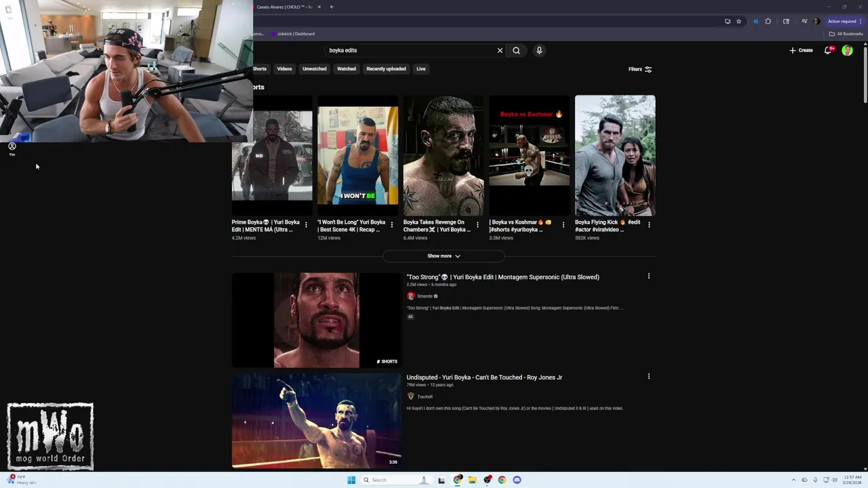Click the blue audio extension icon
Image resolution: width=868 pixels, height=488 pixels.
click(755, 21)
